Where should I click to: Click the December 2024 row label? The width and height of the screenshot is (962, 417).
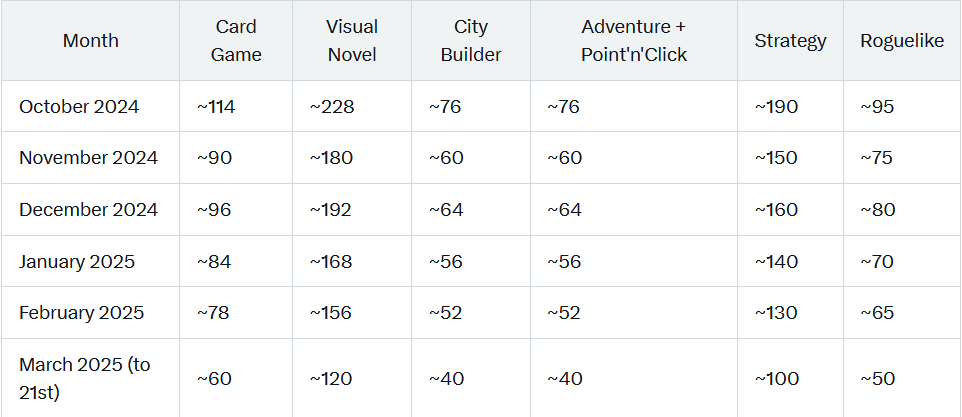point(88,210)
